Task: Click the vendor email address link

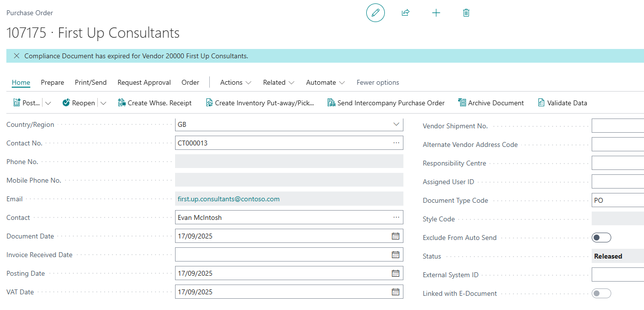Action: pyautogui.click(x=228, y=199)
